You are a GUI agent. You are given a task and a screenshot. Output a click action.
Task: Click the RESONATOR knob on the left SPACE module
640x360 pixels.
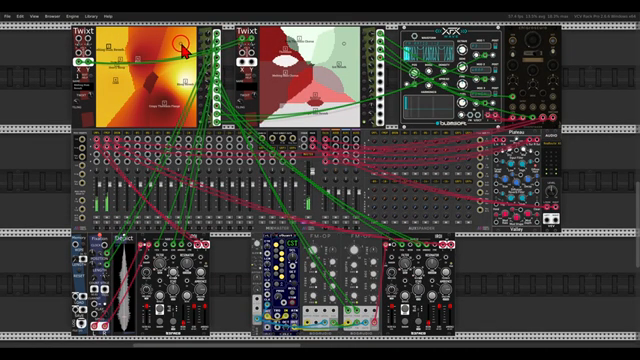(x=187, y=264)
